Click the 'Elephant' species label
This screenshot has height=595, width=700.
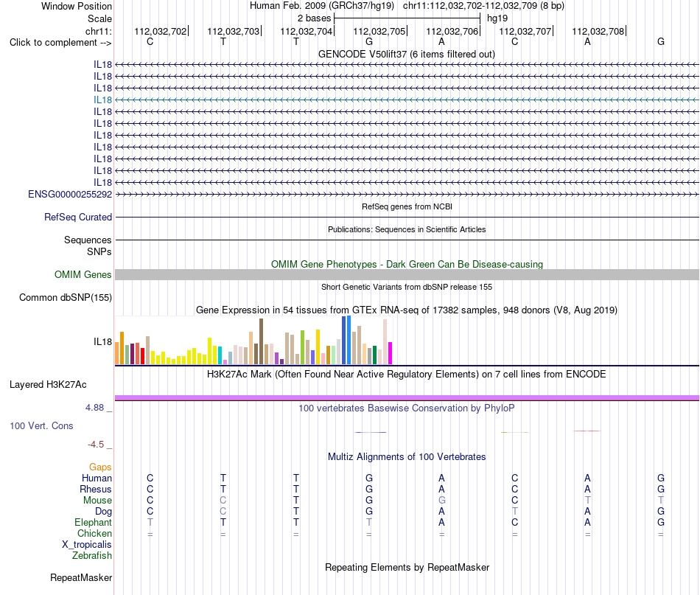[94, 522]
